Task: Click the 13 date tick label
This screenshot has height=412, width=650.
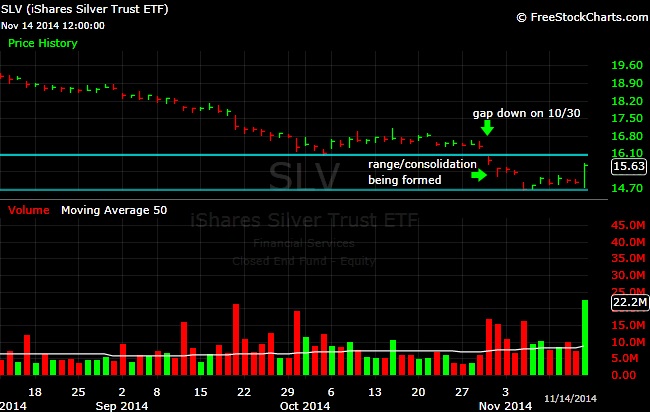Action: click(x=375, y=392)
